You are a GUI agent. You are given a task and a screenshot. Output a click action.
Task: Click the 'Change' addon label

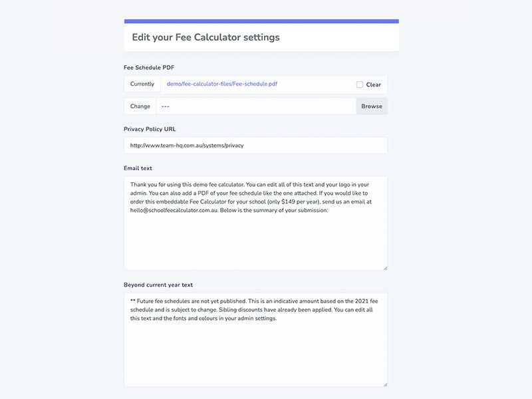tap(140, 106)
